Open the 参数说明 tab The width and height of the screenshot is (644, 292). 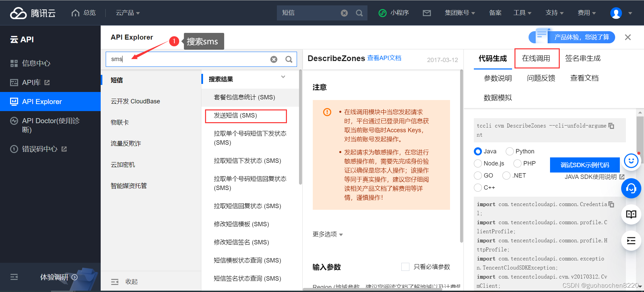(498, 78)
